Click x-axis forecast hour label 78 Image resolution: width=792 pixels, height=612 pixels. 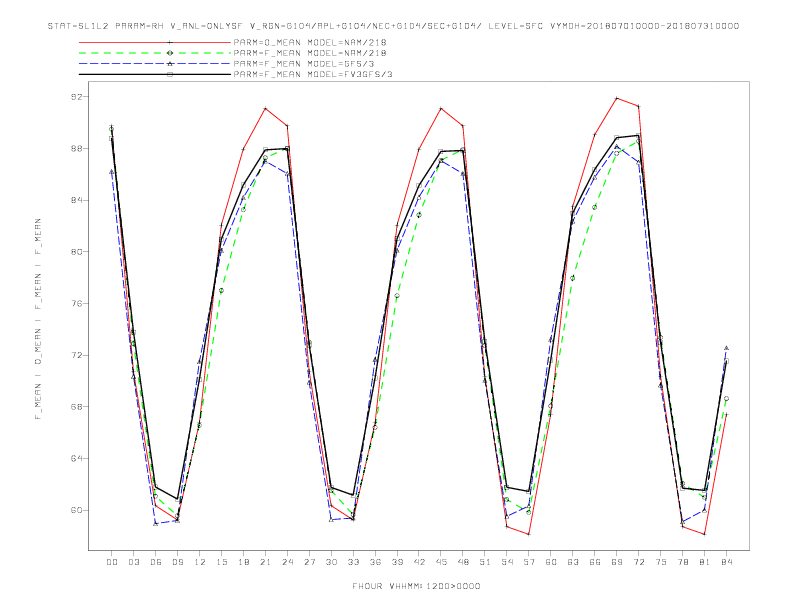click(683, 562)
